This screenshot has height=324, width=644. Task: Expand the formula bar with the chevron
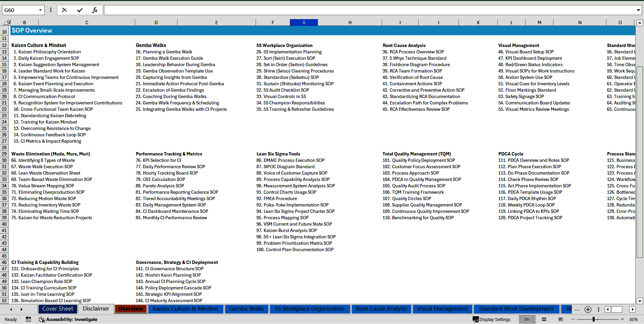tap(638, 10)
